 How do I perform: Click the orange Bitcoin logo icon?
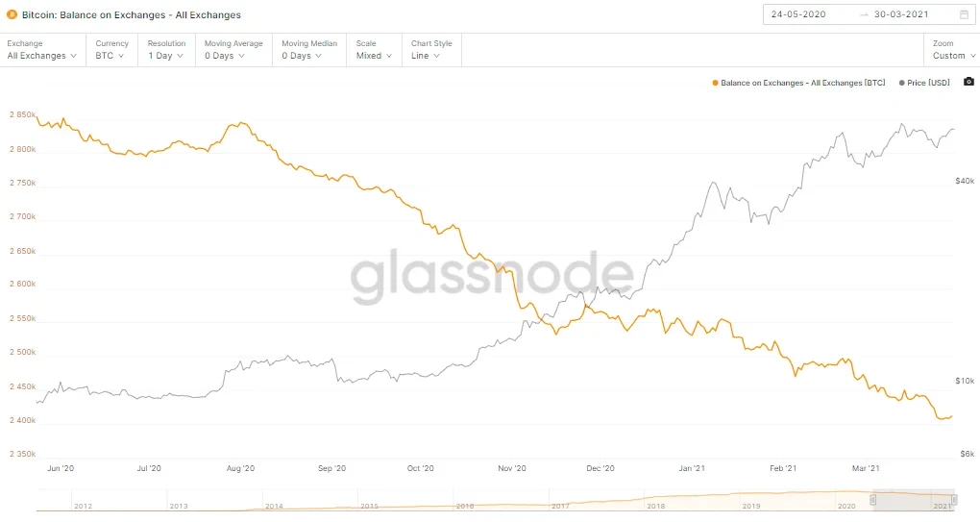[x=12, y=15]
